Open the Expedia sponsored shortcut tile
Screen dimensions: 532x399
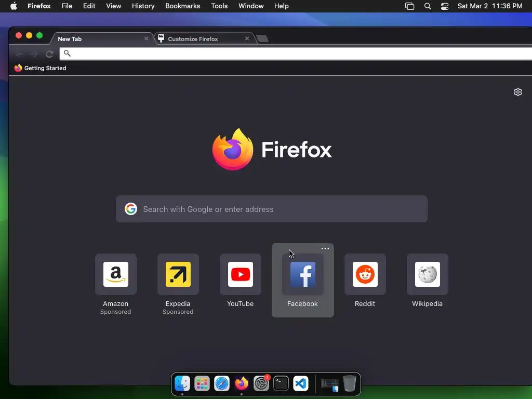[178, 274]
